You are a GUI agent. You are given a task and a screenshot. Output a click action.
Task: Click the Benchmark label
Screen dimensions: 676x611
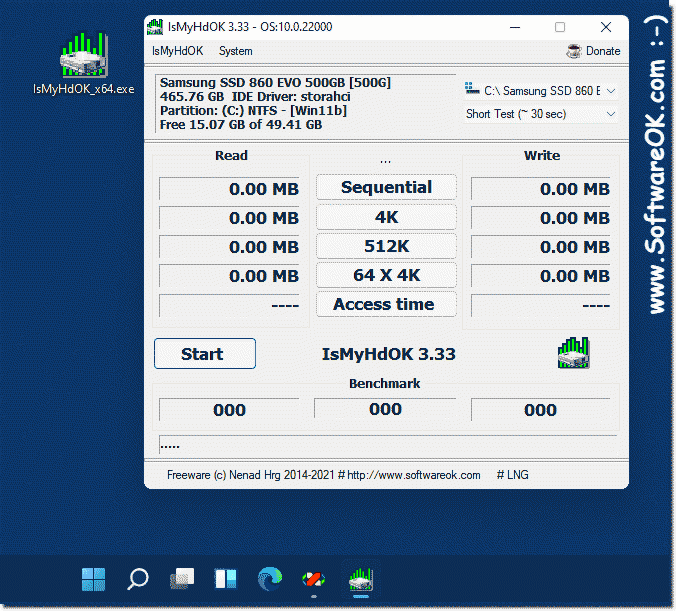(385, 383)
